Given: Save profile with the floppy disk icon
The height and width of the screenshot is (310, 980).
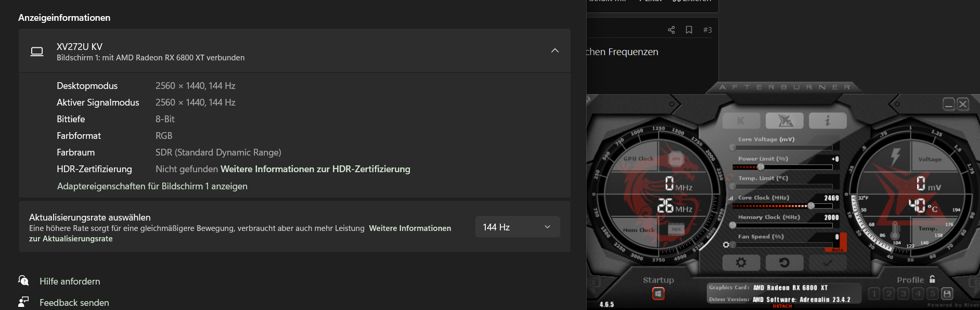Looking at the screenshot, I should tap(947, 294).
